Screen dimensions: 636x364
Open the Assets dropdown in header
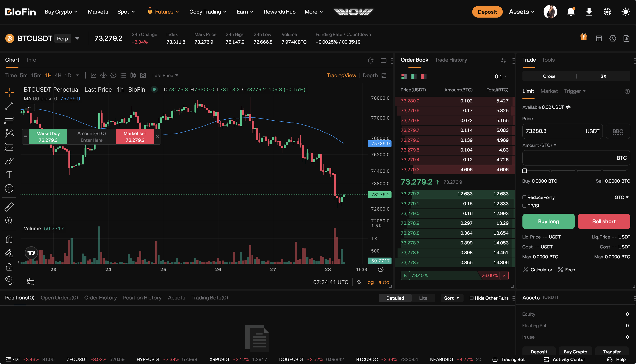[x=521, y=12]
